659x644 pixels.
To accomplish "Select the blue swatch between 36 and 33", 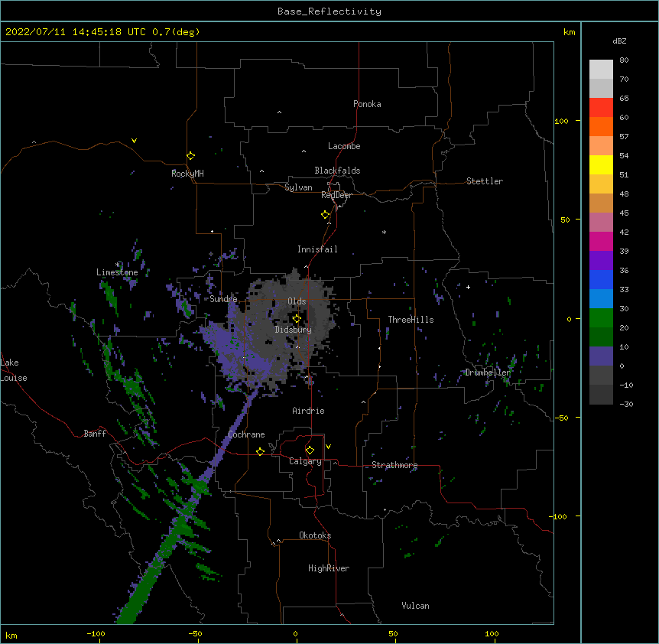I will click(x=601, y=279).
